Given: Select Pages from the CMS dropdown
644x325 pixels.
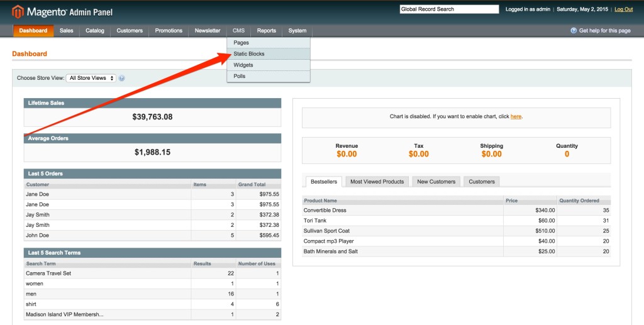Looking at the screenshot, I should point(269,43).
